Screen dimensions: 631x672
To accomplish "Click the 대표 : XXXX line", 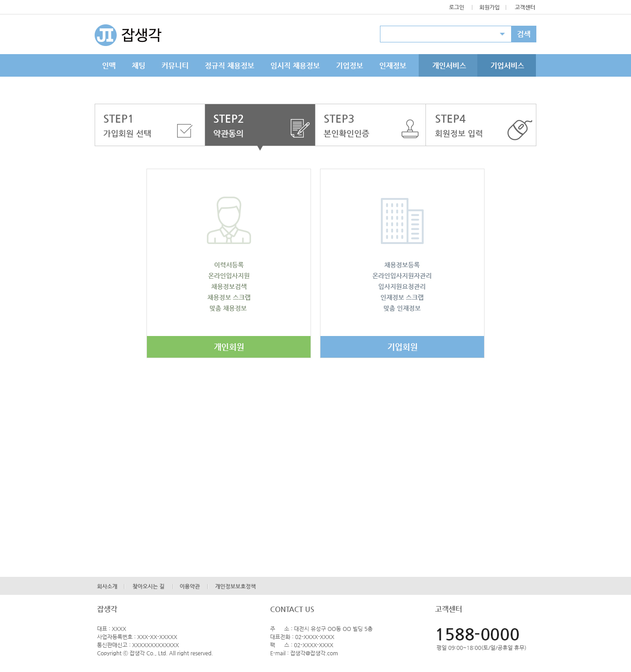I will pyautogui.click(x=112, y=629).
